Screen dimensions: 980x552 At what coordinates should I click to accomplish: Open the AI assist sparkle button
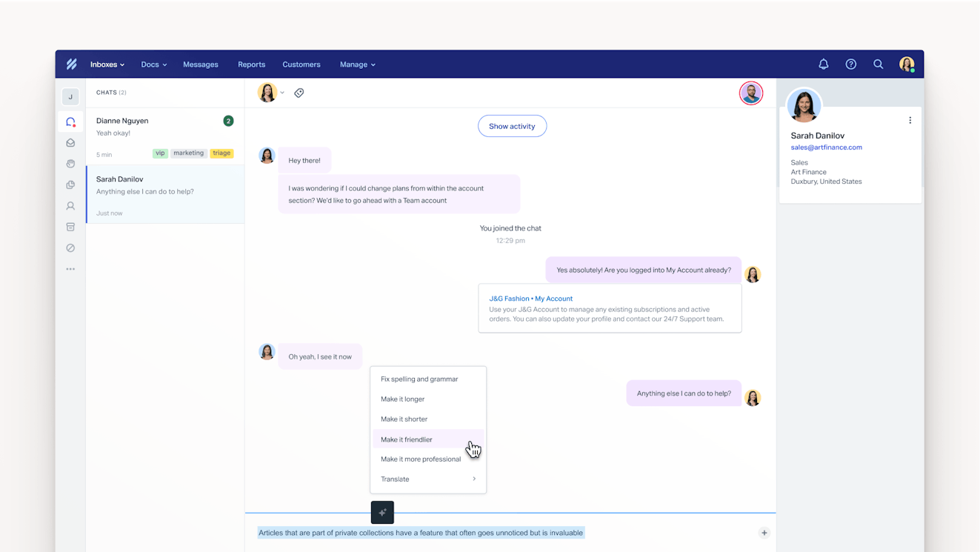tap(382, 512)
